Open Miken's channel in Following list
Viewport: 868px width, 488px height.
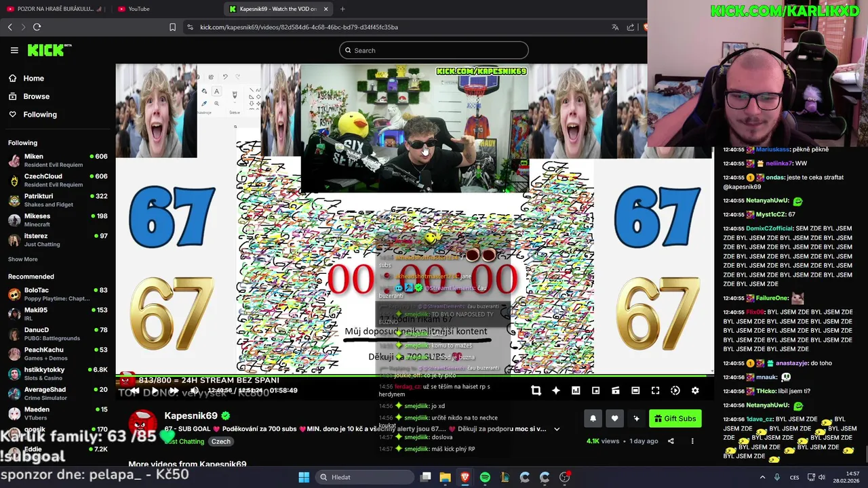click(x=58, y=161)
